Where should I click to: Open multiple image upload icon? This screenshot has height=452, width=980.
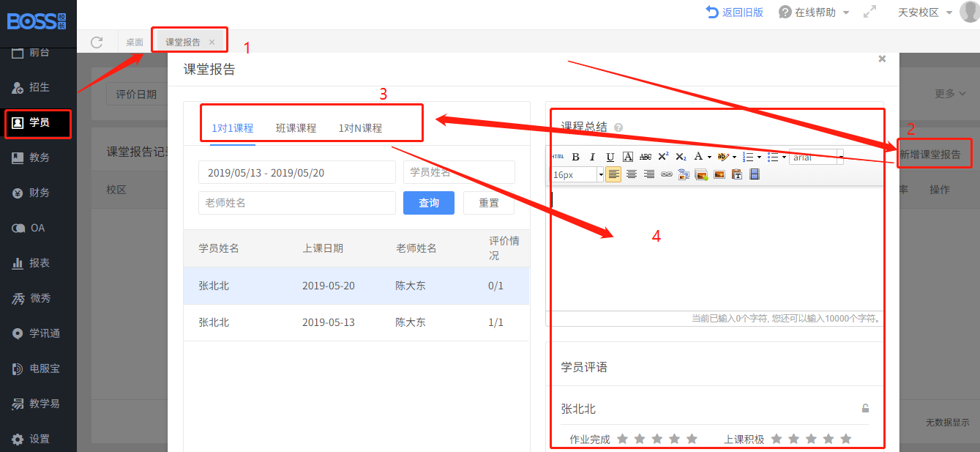702,174
